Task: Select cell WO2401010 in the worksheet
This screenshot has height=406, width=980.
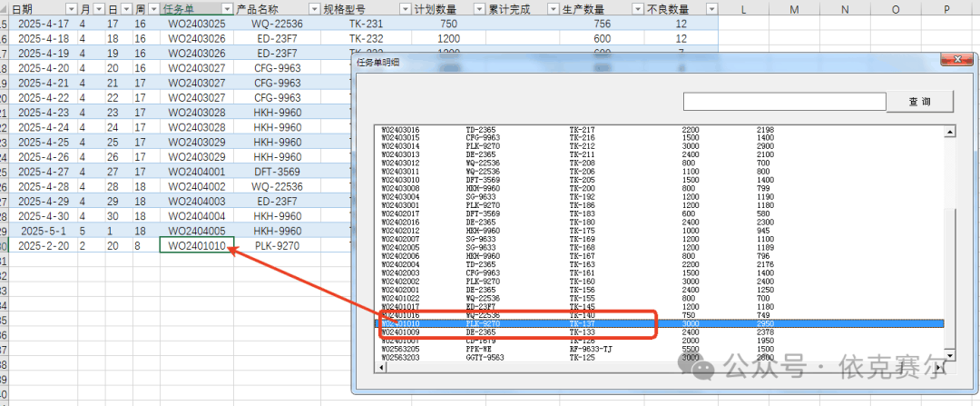Action: tap(196, 246)
